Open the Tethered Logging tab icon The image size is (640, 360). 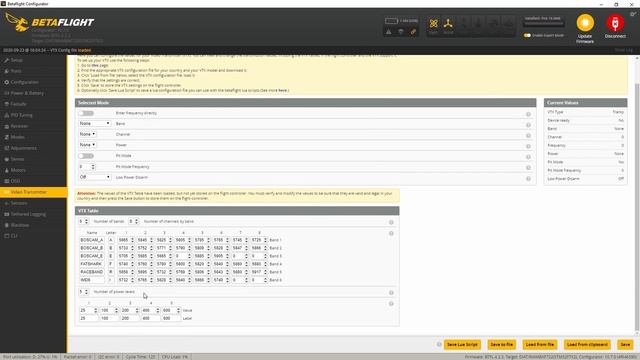pos(7,214)
